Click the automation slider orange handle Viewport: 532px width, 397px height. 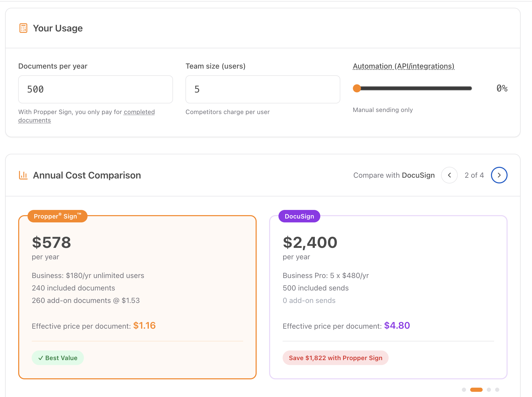(x=357, y=88)
